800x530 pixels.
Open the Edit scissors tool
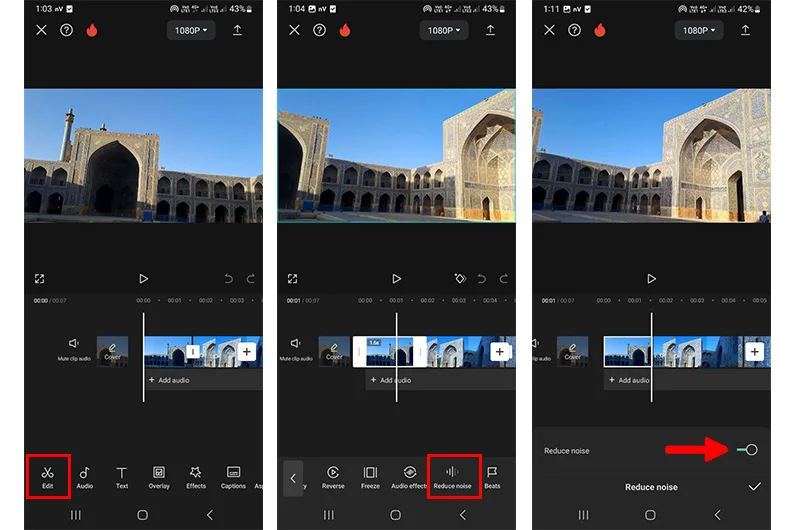(47, 477)
